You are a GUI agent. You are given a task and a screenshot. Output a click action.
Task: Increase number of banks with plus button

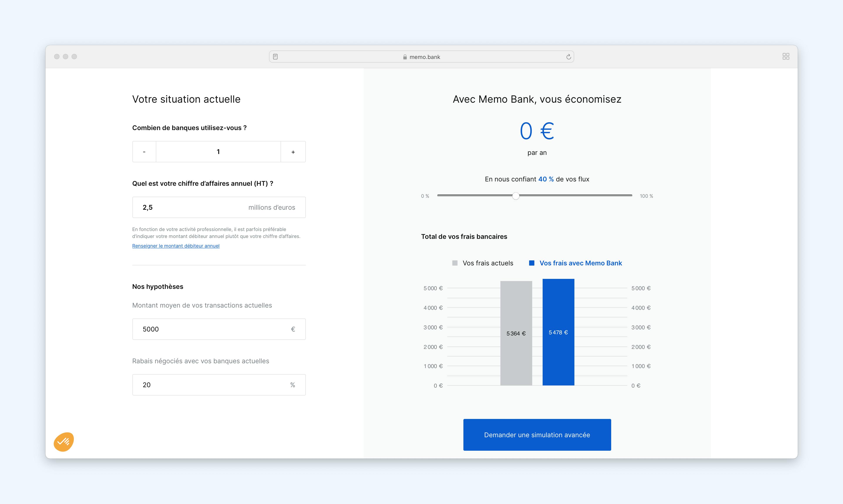click(293, 152)
